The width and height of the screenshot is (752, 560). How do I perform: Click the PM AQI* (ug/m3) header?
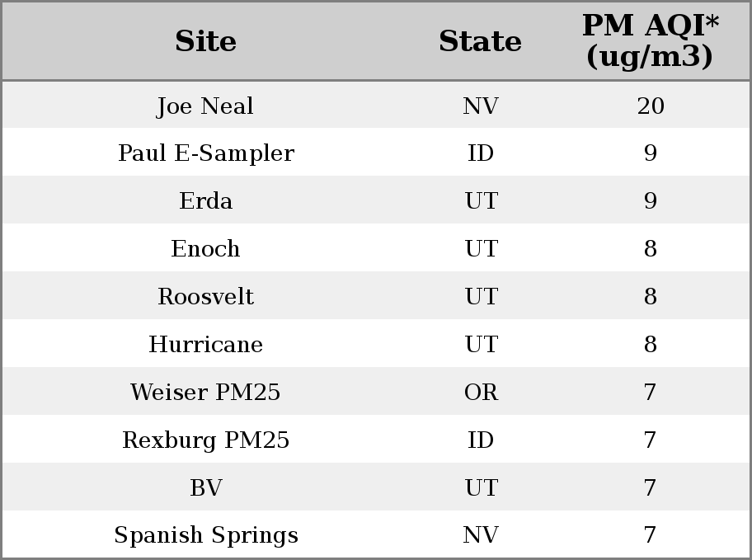651,40
